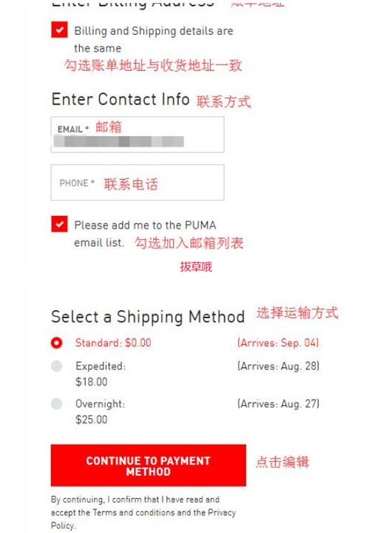This screenshot has width=392, height=533.
Task: Click the Overnight label text
Action: [x=100, y=404]
